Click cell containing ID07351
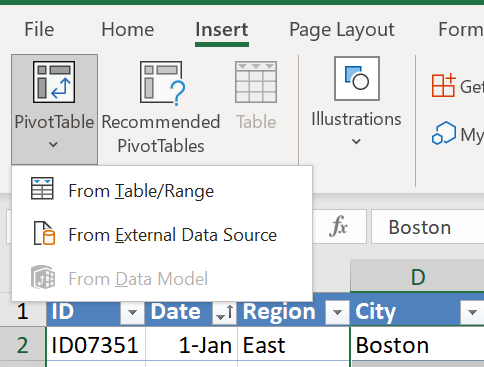Image resolution: width=484 pixels, height=367 pixels. pyautogui.click(x=96, y=345)
